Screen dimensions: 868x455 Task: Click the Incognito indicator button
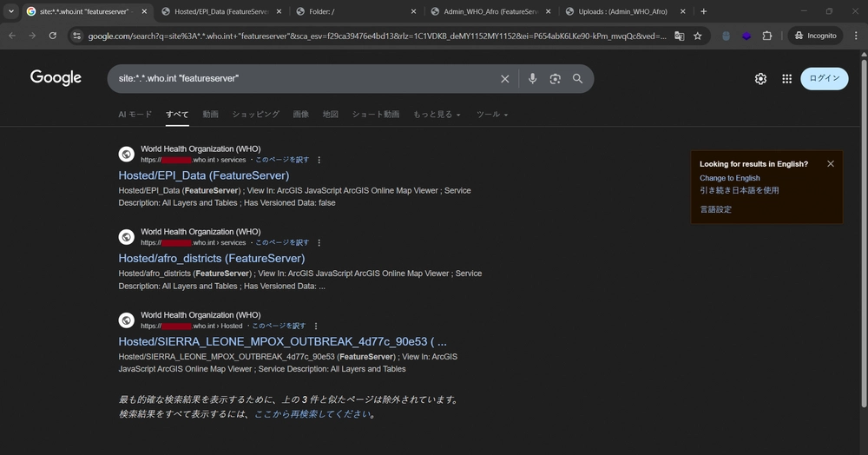click(x=815, y=36)
